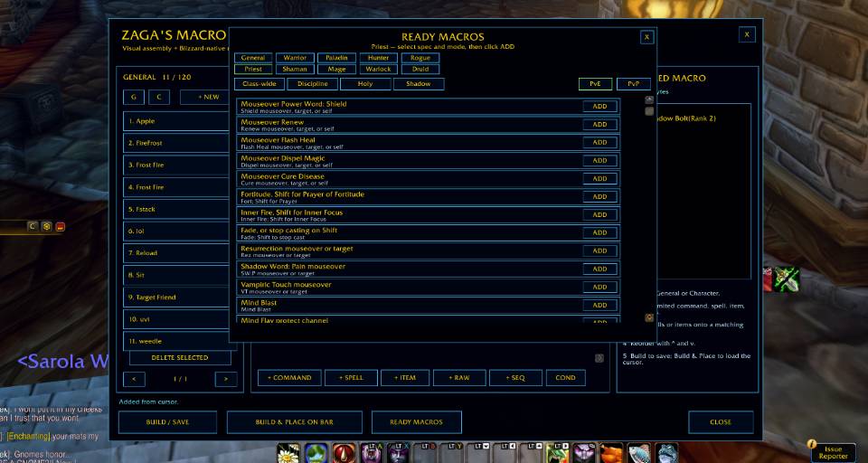Select the Warrior class tab
868x463 pixels.
[x=295, y=58]
